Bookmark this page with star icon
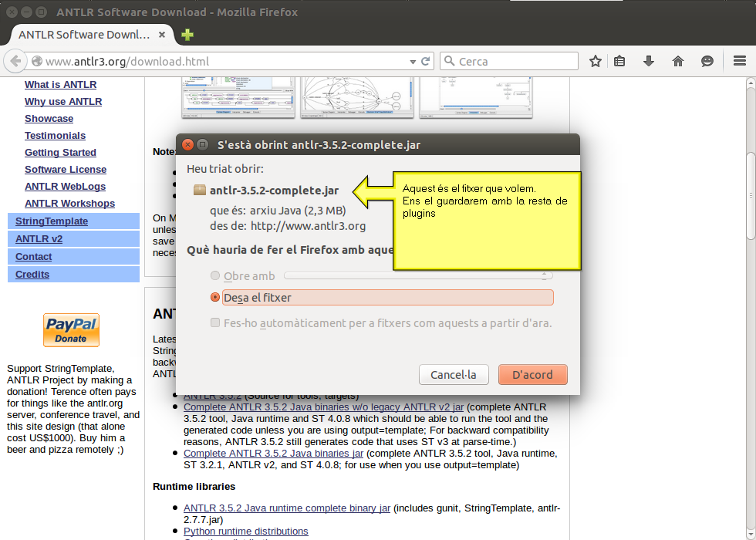Viewport: 756px width, 540px height. [x=596, y=61]
